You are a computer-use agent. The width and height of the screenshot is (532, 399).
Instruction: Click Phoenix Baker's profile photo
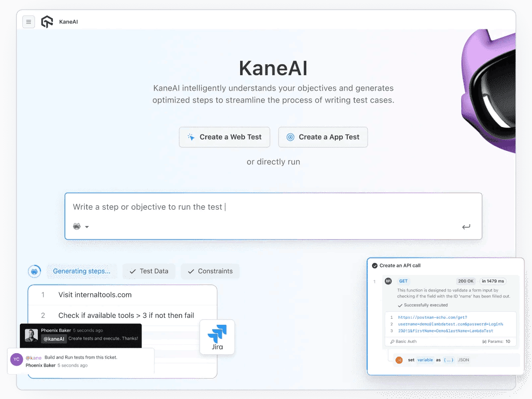coord(32,335)
